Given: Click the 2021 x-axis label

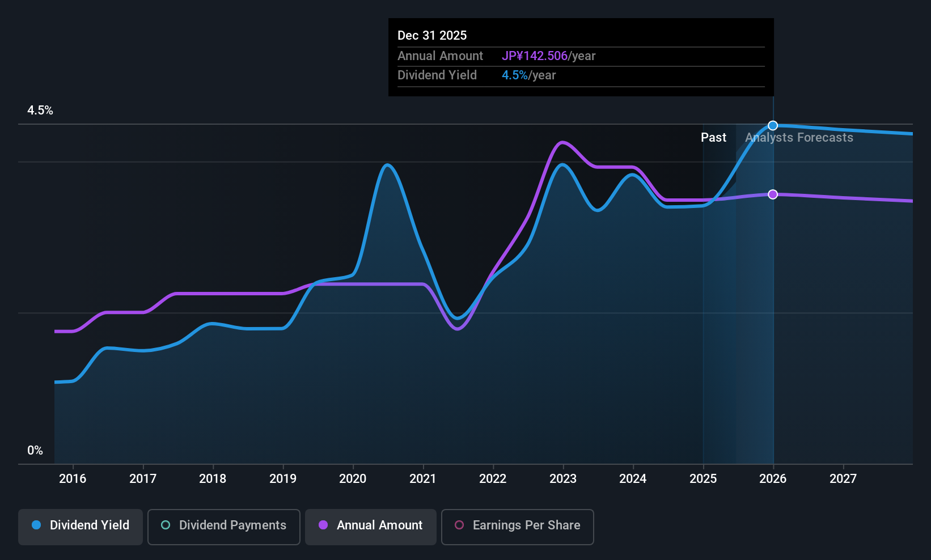Looking at the screenshot, I should pos(423,478).
